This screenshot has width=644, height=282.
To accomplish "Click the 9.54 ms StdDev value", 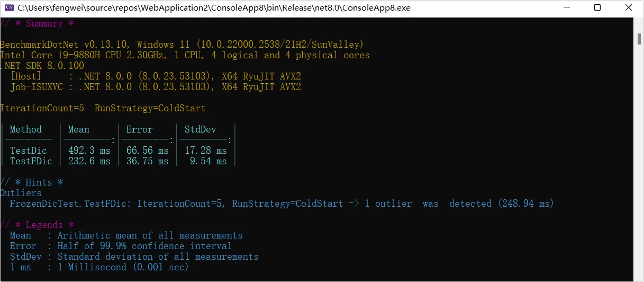I will [x=208, y=161].
